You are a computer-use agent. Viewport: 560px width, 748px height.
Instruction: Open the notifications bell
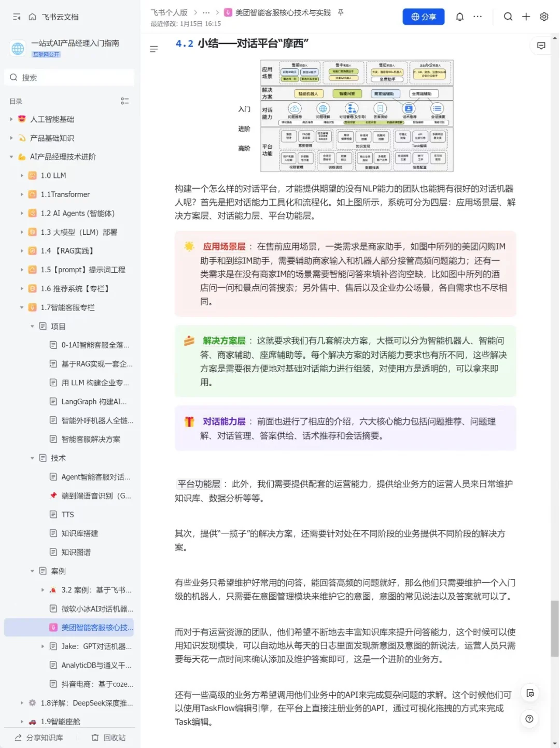coord(459,17)
